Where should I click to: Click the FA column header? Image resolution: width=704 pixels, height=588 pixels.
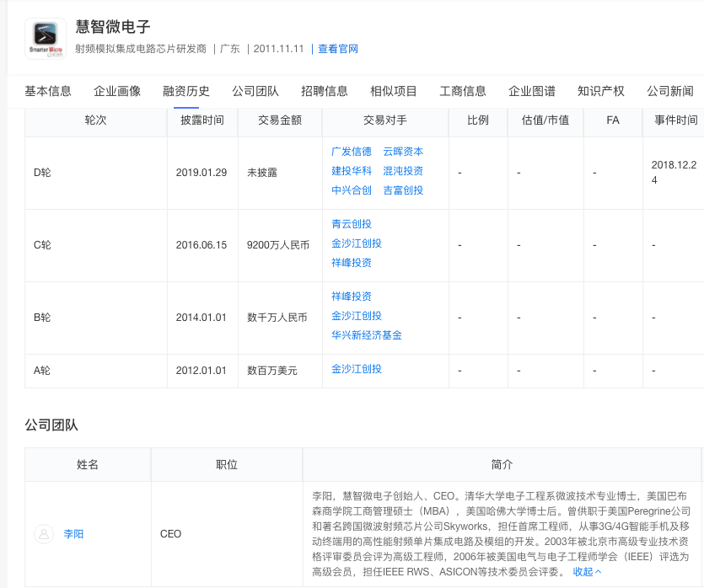(613, 120)
